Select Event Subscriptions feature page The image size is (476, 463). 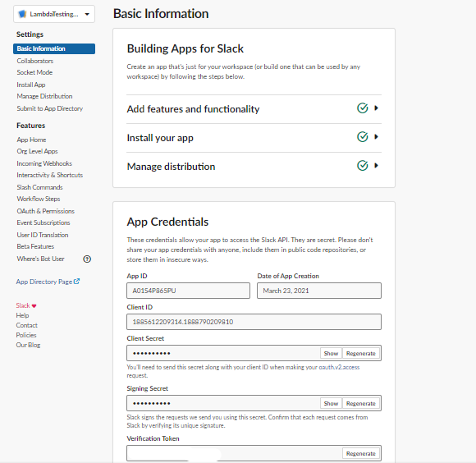pyautogui.click(x=43, y=222)
